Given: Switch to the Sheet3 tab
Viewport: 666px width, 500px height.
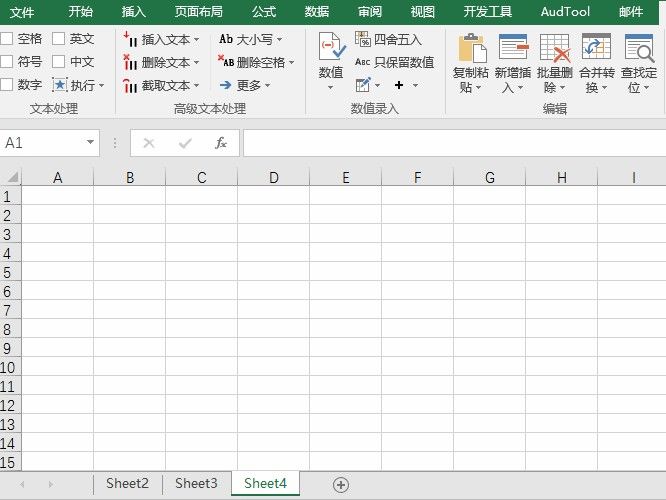Looking at the screenshot, I should pyautogui.click(x=196, y=483).
